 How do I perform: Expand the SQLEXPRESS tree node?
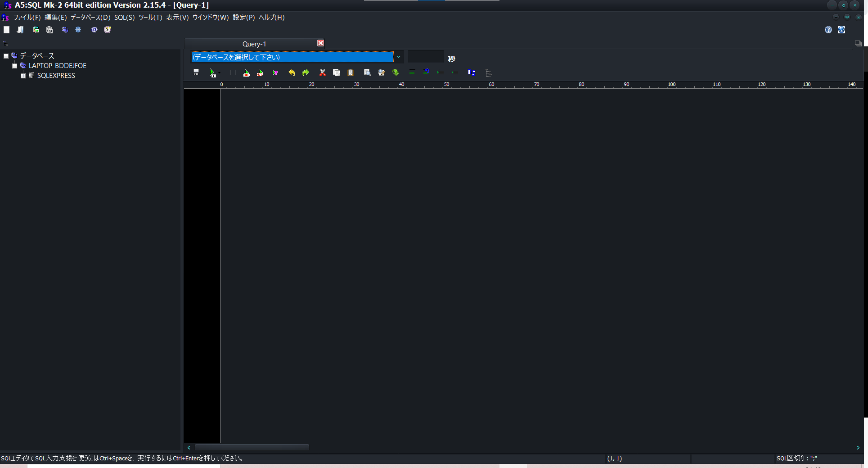23,76
